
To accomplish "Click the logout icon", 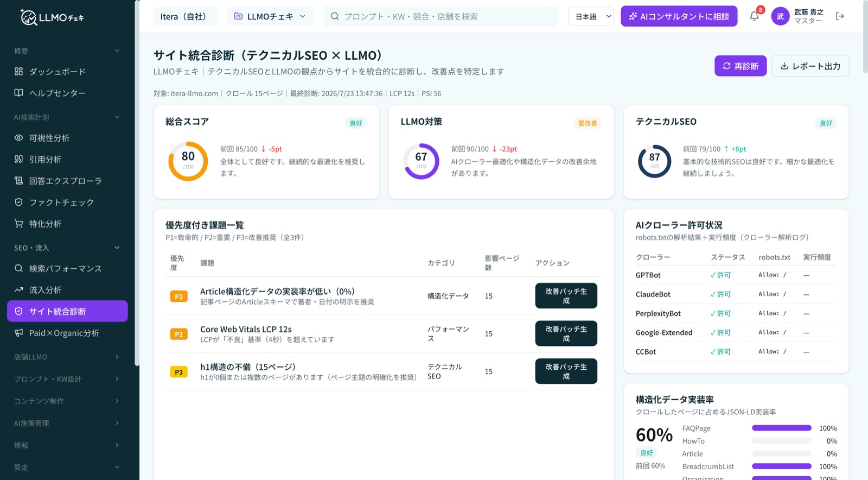I will (x=840, y=16).
